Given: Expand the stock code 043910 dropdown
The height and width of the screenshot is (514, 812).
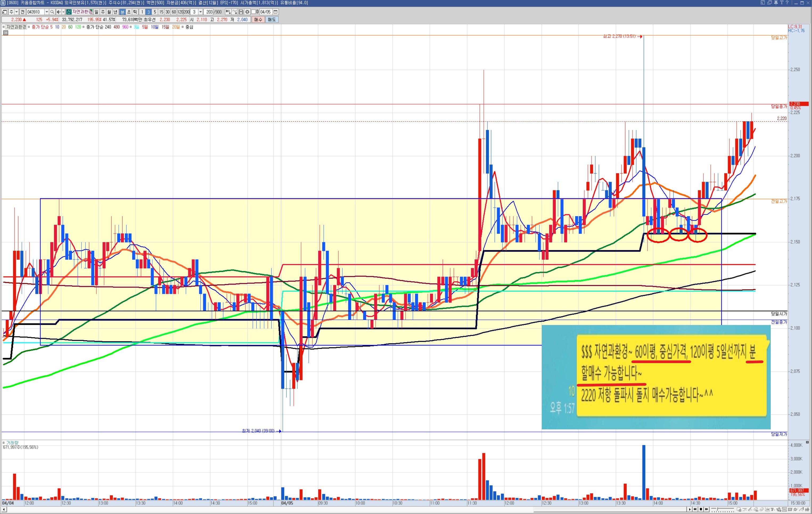Looking at the screenshot, I should tap(47, 12).
